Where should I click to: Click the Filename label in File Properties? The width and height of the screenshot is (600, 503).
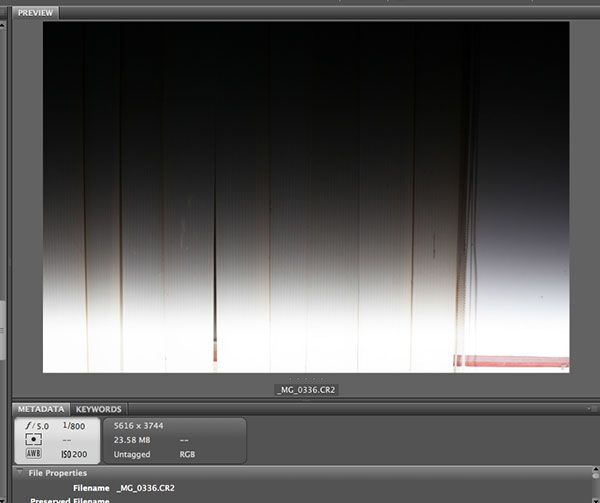90,487
